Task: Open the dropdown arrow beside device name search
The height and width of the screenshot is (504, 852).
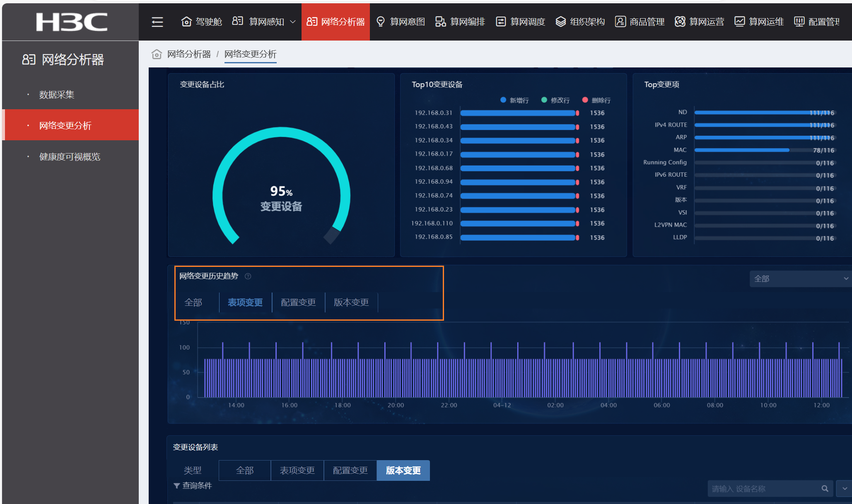Action: pyautogui.click(x=844, y=489)
